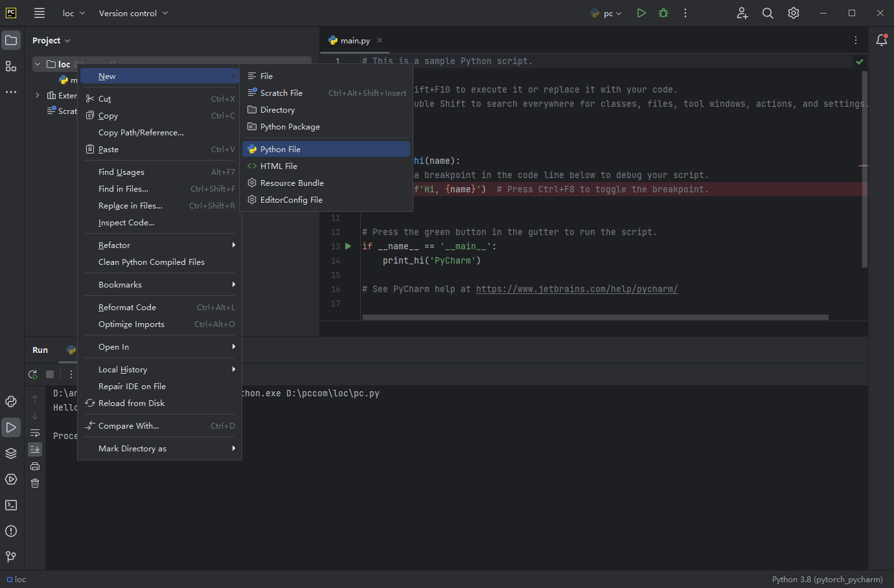Collapse the loc project folder
Screen dimensions: 894x588
38,64
